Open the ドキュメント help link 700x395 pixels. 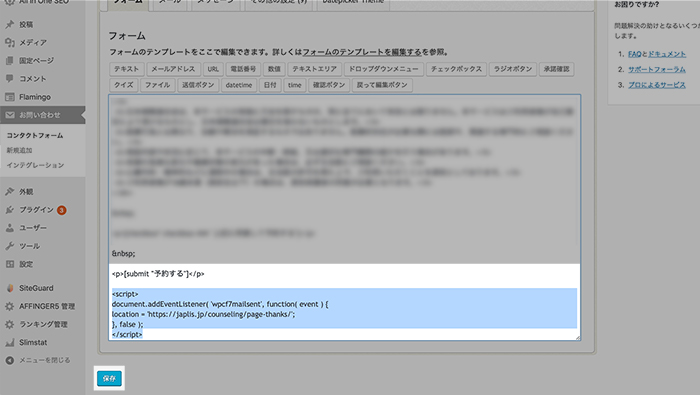[667, 54]
